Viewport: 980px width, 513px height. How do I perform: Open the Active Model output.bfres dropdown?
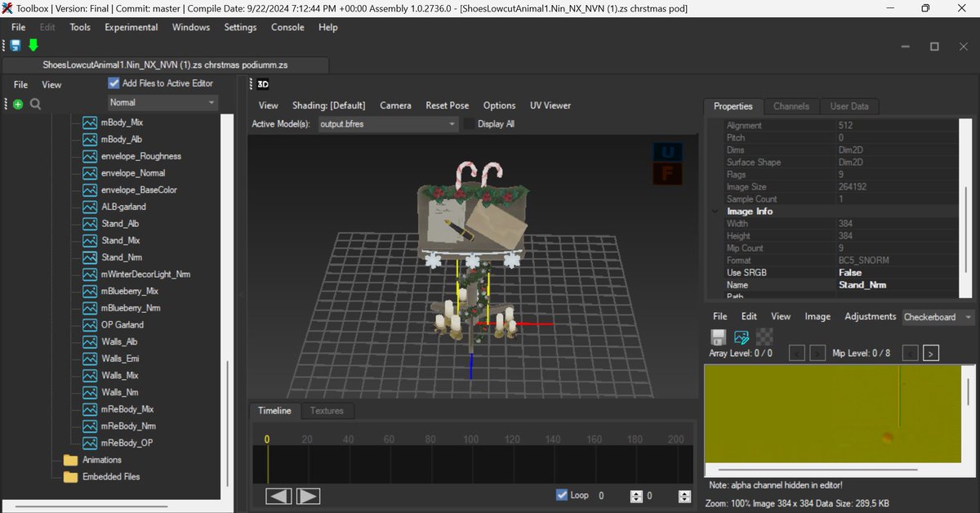[387, 124]
